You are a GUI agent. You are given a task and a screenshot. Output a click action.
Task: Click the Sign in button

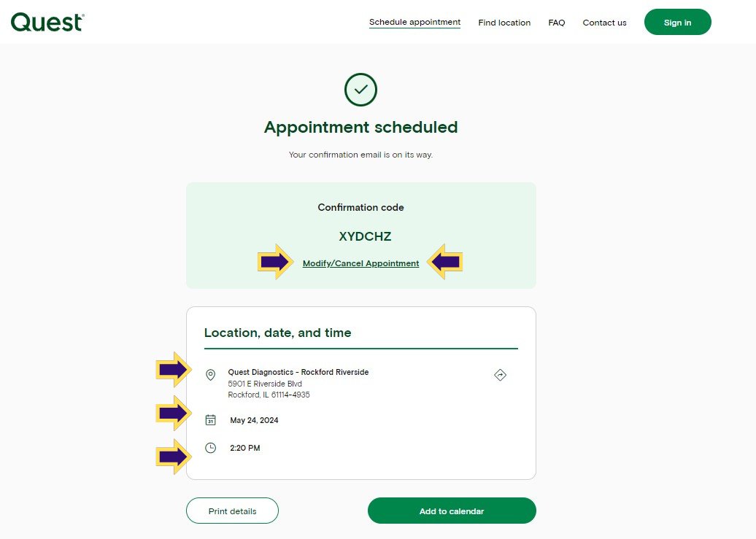pyautogui.click(x=677, y=22)
